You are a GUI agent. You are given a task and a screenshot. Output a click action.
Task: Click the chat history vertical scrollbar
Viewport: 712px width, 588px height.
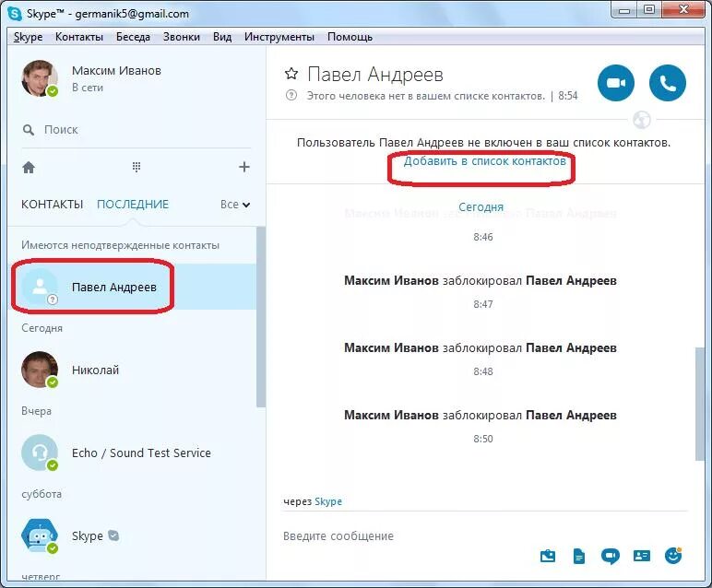[x=699, y=404]
